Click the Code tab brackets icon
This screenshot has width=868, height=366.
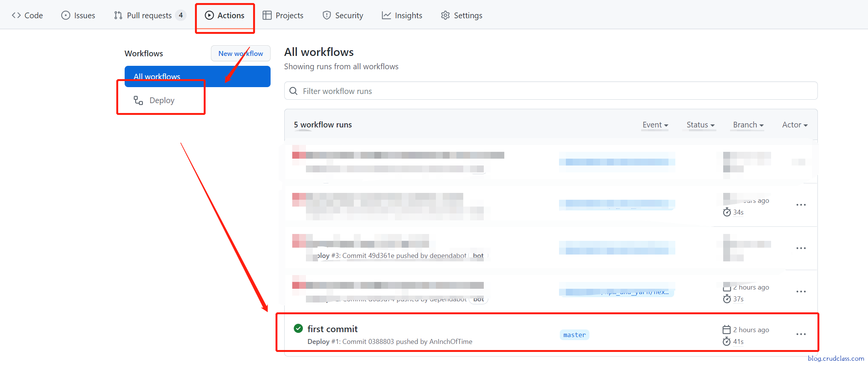pyautogui.click(x=16, y=15)
